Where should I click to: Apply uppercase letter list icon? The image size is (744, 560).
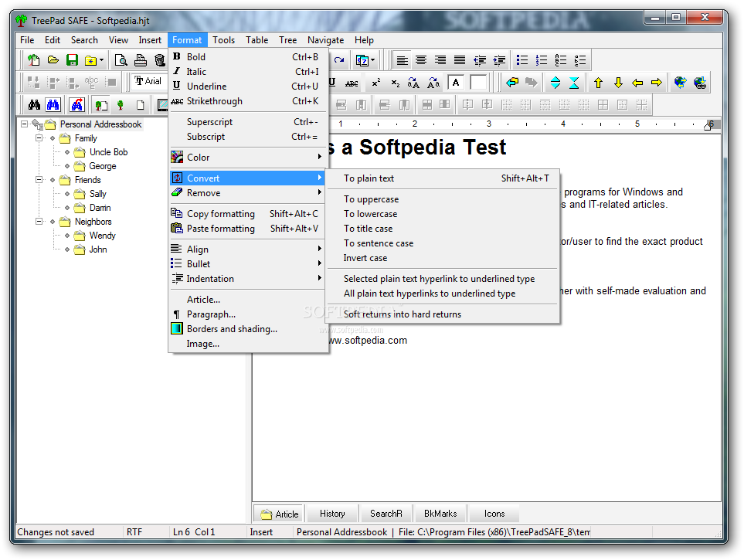pos(561,60)
